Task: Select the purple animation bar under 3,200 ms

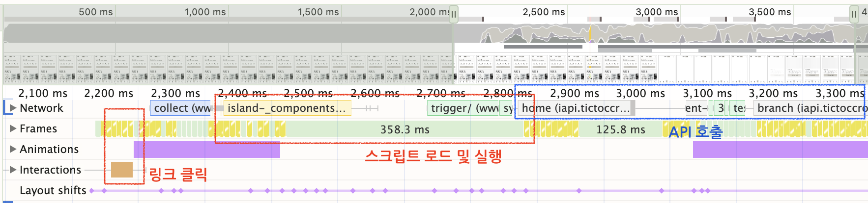Action: [781, 150]
